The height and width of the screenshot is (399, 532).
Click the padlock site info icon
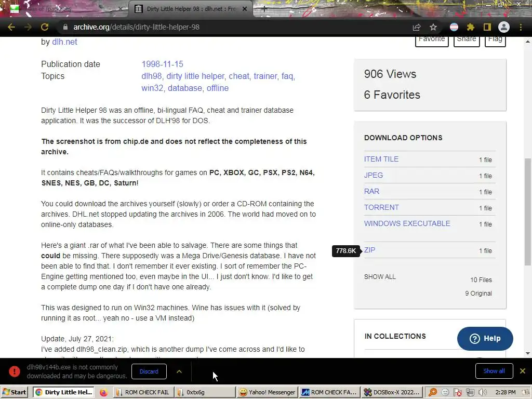(x=65, y=27)
